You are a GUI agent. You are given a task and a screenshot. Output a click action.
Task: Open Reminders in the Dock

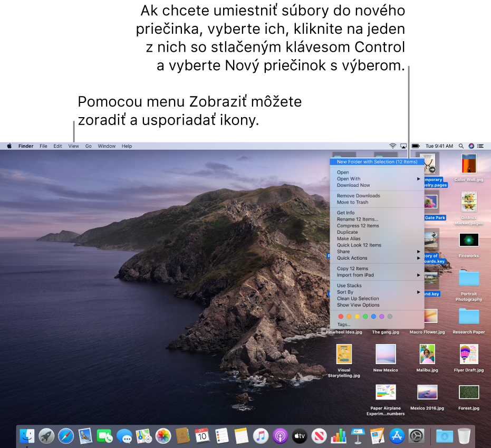pyautogui.click(x=222, y=436)
